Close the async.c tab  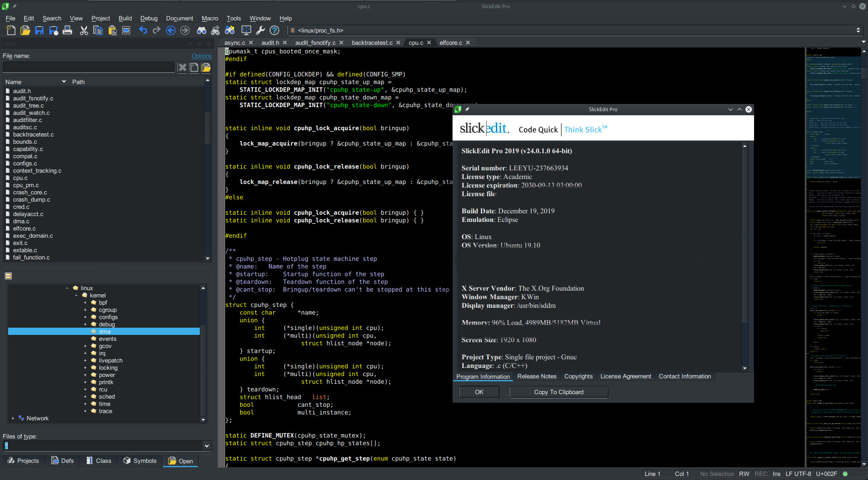[x=251, y=42]
